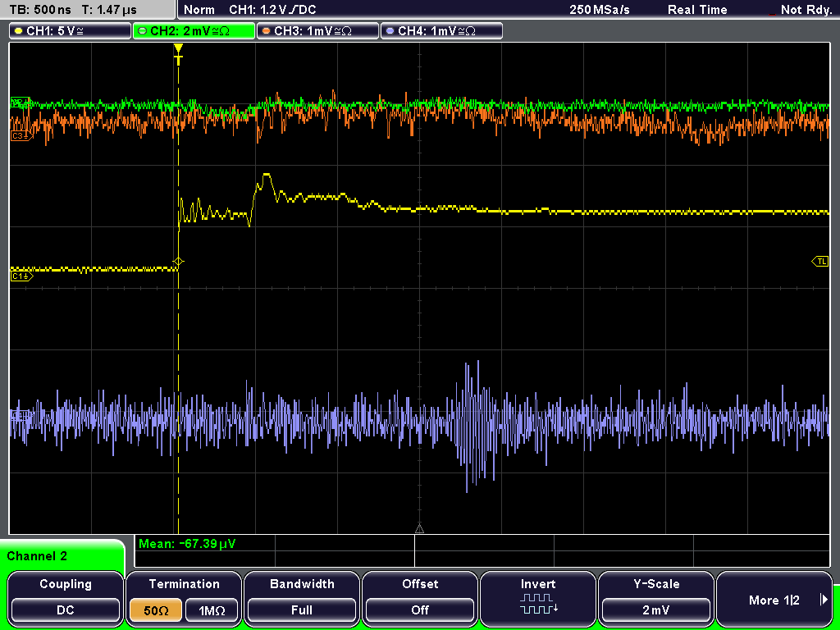Toggle the Invert waveform button
This screenshot has height=630, width=840.
point(538,598)
